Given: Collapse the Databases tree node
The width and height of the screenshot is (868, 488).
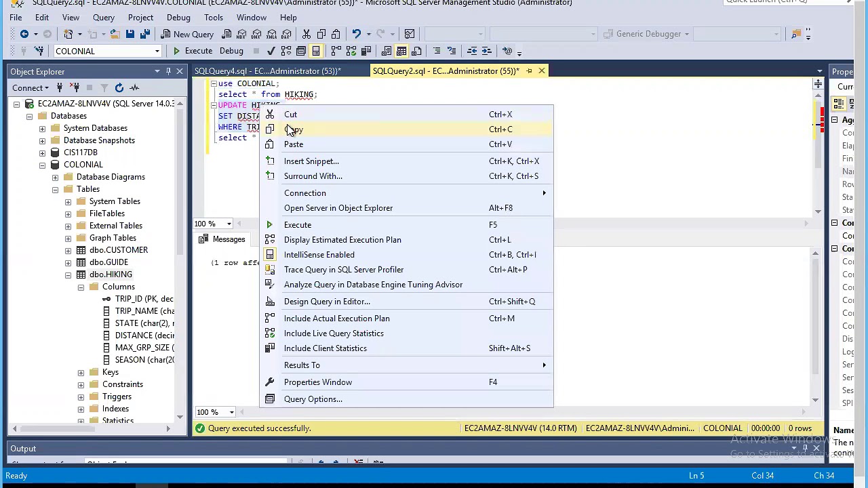Looking at the screenshot, I should tap(29, 116).
